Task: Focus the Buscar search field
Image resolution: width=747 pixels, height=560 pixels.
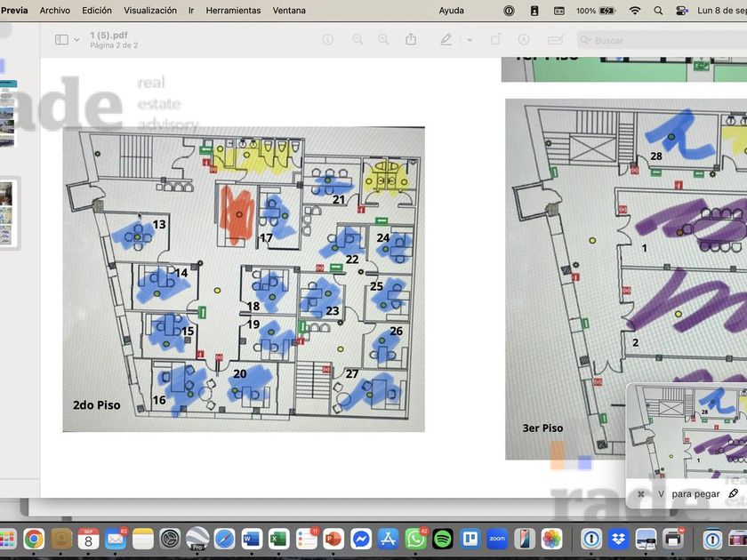Action: (x=663, y=41)
